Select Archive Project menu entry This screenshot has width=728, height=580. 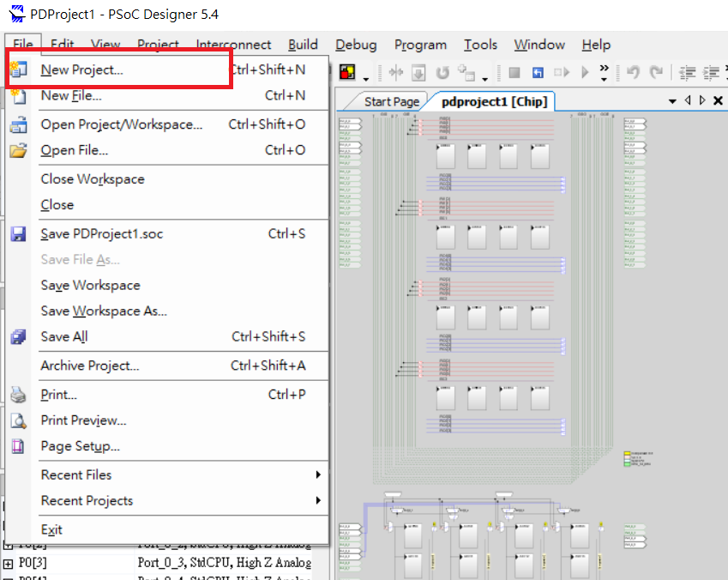[167, 366]
